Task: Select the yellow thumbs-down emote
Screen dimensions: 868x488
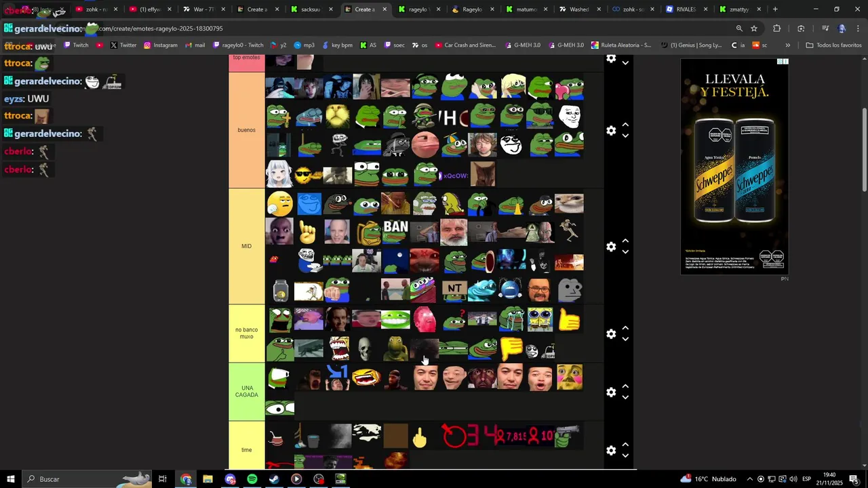Action: (x=511, y=348)
